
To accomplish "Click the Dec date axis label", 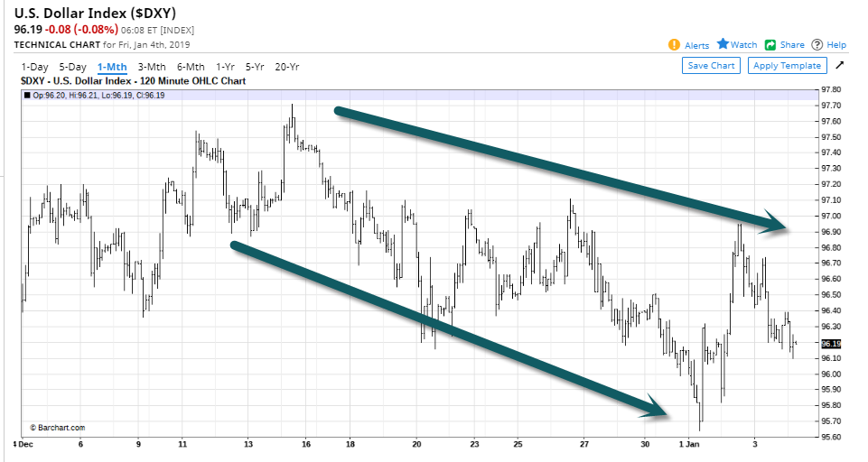I will tap(25, 444).
